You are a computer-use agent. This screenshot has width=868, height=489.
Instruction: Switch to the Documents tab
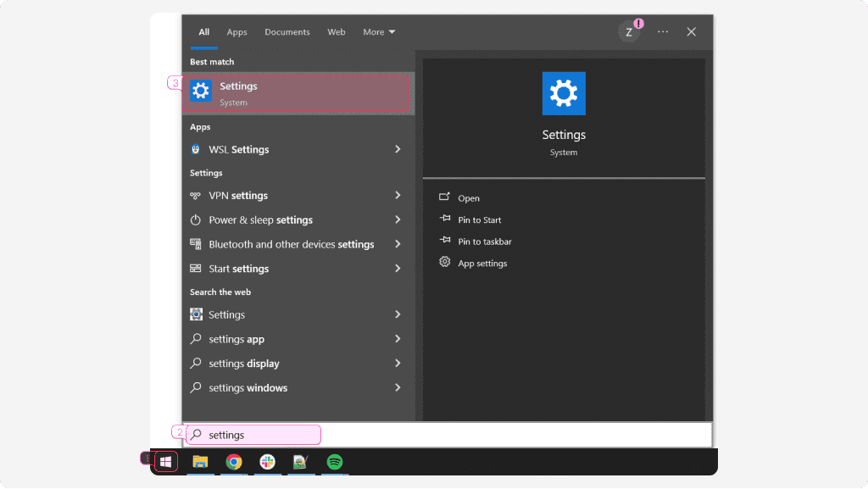(287, 32)
